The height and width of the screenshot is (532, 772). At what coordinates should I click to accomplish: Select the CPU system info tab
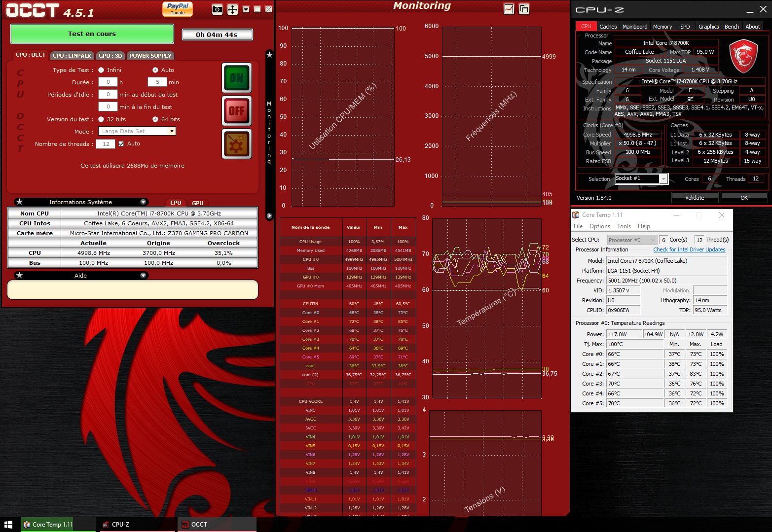(176, 203)
